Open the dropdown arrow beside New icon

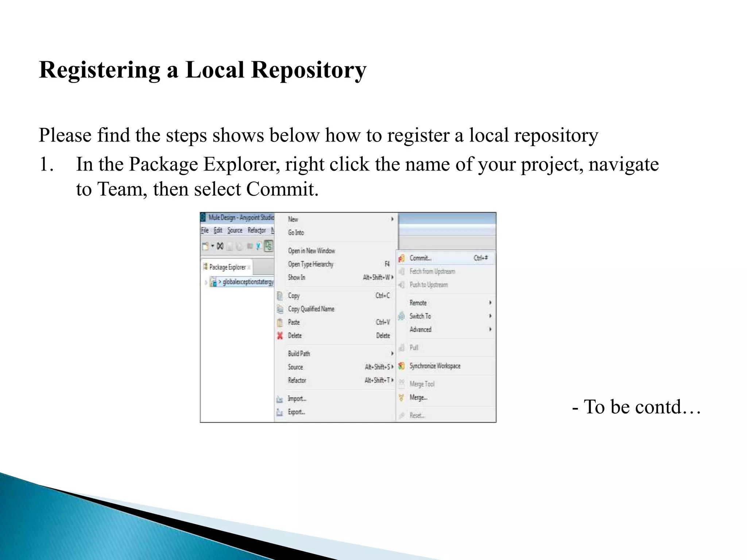[213, 246]
